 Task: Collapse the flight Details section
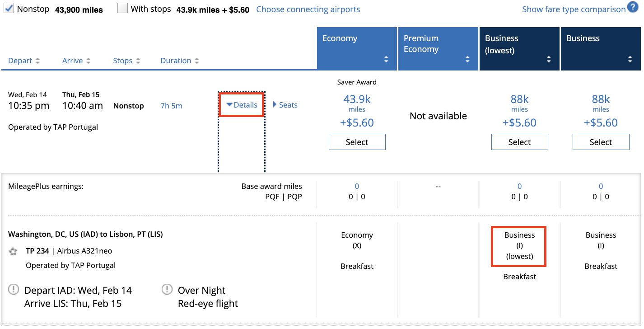point(242,105)
